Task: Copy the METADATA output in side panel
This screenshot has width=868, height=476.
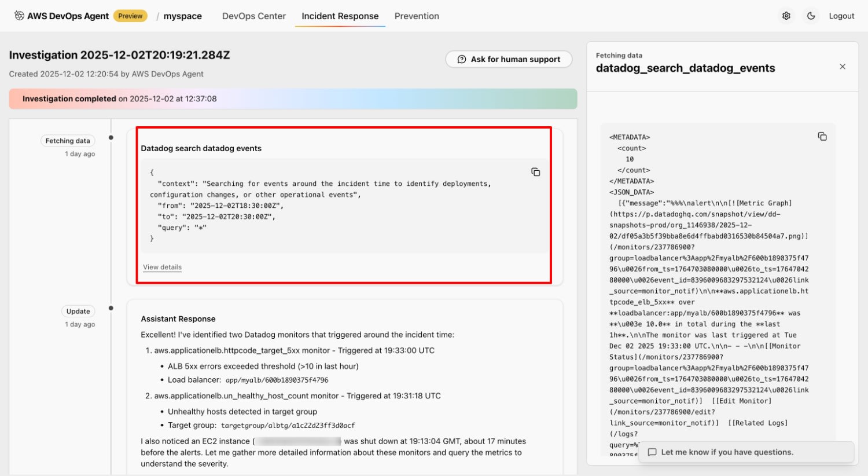Action: tap(822, 137)
